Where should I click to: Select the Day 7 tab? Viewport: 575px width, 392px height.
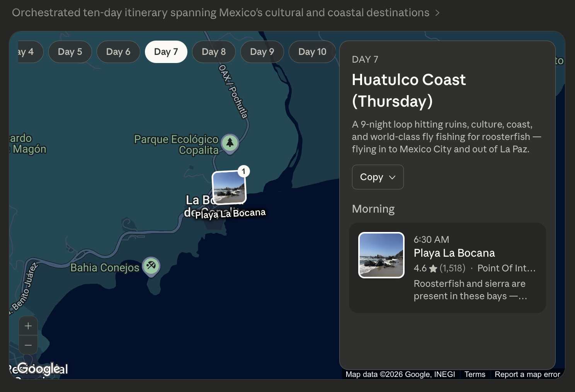point(166,52)
